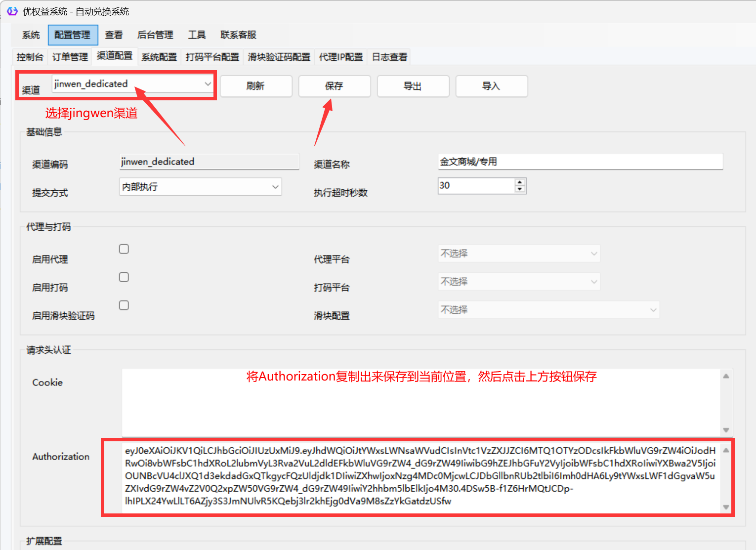
Task: Open the 查看 menu
Action: tap(114, 35)
